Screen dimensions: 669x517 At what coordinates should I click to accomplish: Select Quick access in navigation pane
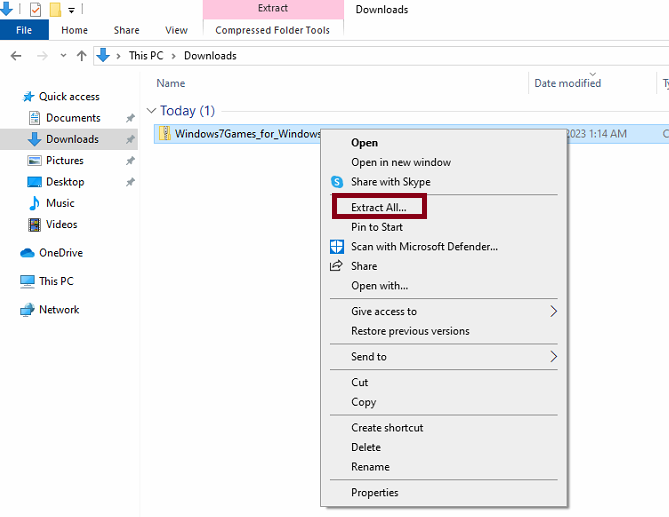point(69,97)
